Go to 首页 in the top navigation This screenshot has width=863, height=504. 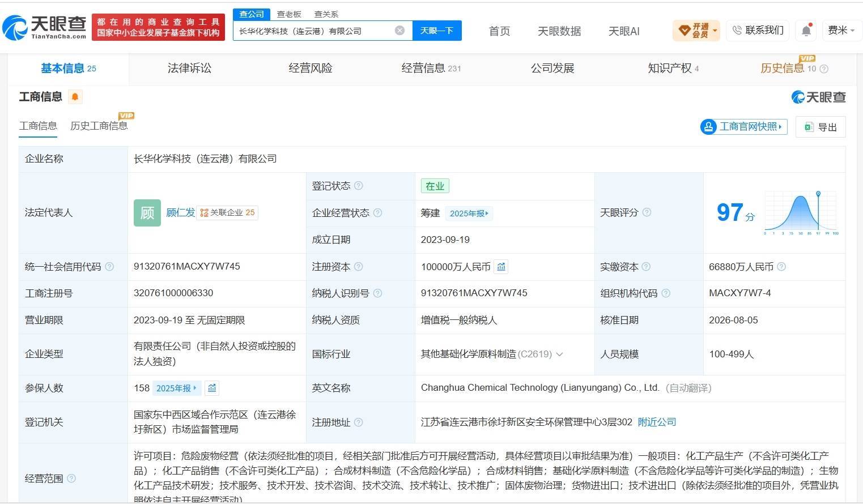[499, 31]
